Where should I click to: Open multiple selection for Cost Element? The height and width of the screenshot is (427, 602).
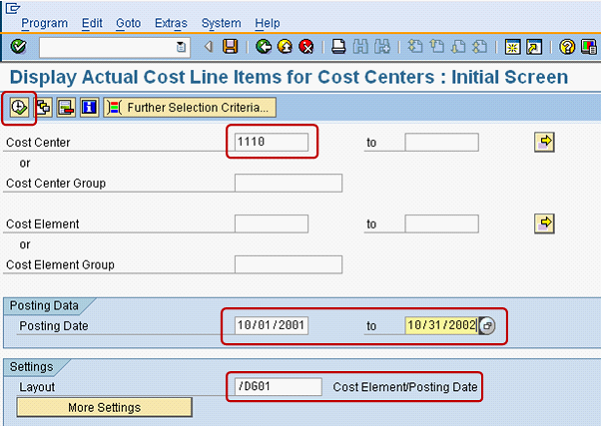pyautogui.click(x=545, y=222)
